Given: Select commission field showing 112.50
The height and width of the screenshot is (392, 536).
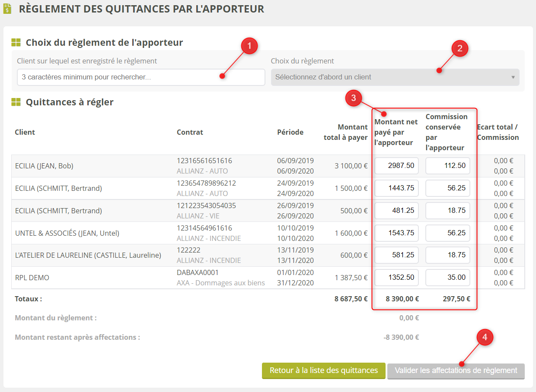Looking at the screenshot, I should (447, 166).
